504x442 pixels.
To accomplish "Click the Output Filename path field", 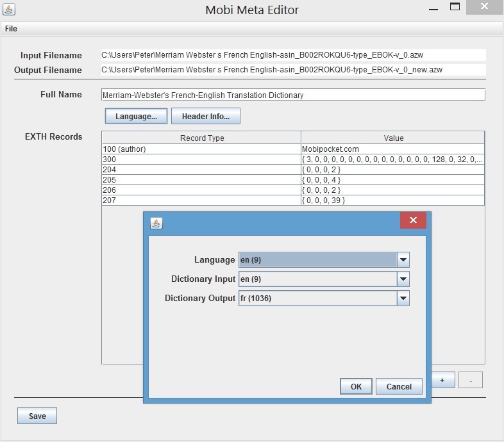I will point(293,70).
